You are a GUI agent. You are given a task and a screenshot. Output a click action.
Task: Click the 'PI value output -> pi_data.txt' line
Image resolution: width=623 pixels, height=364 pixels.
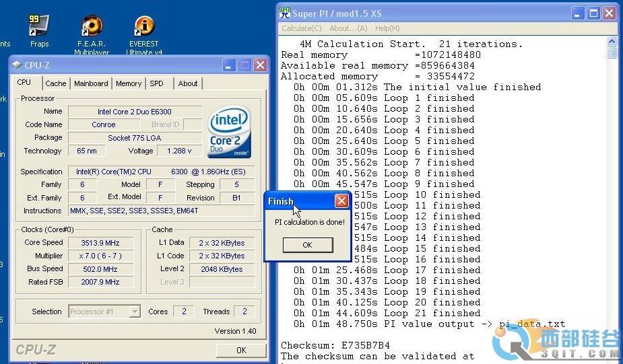tap(429, 324)
